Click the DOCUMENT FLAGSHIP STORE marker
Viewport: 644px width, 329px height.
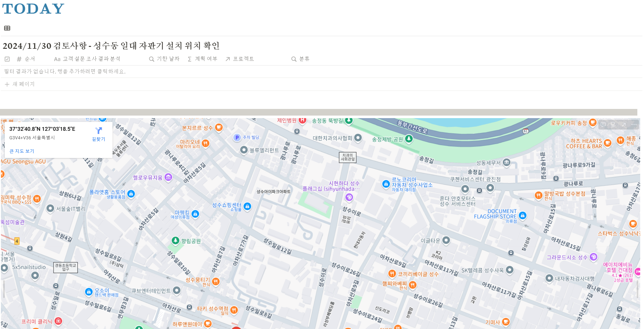tap(523, 216)
